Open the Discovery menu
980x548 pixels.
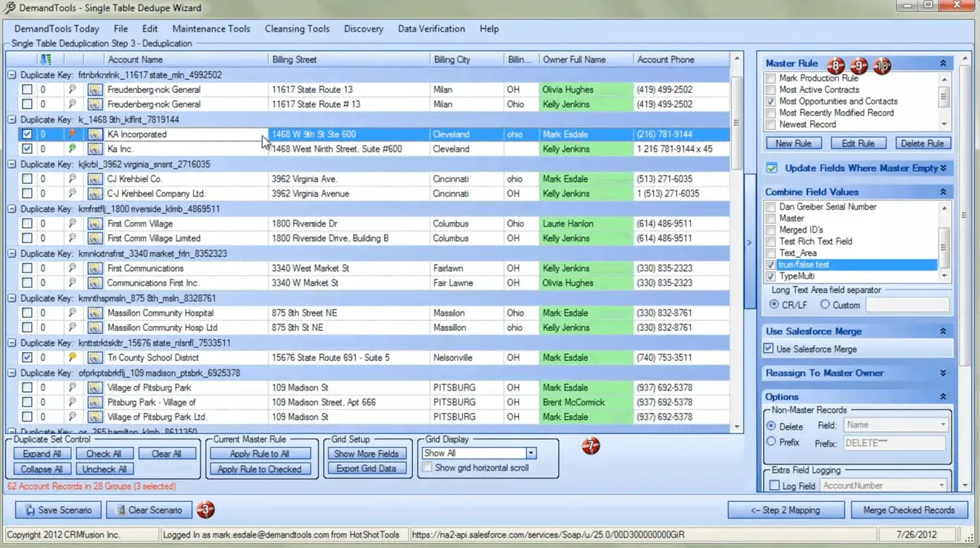click(x=364, y=29)
